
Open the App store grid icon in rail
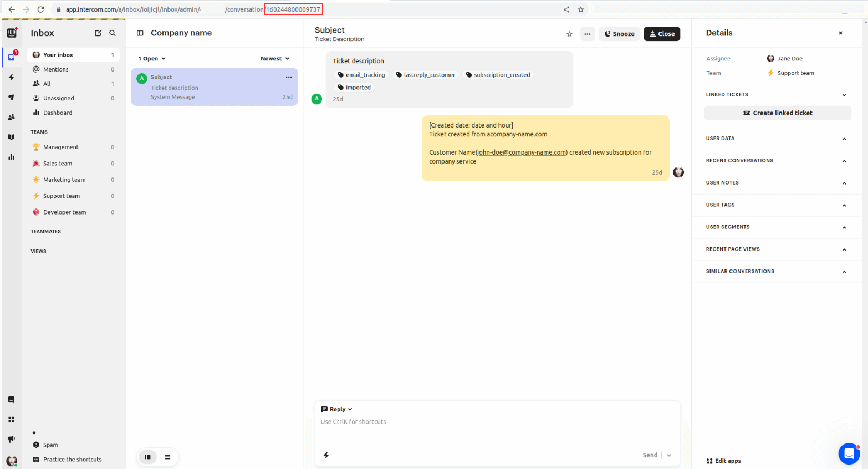(12, 420)
